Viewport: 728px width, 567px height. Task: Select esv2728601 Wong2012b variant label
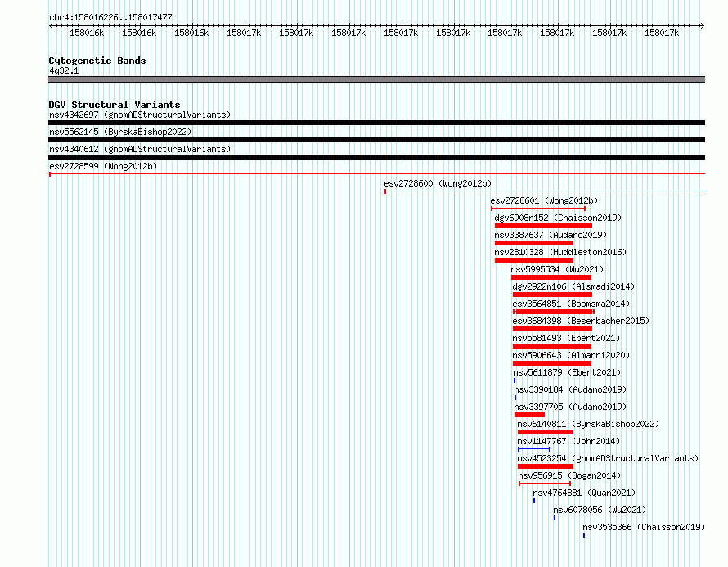click(x=544, y=200)
